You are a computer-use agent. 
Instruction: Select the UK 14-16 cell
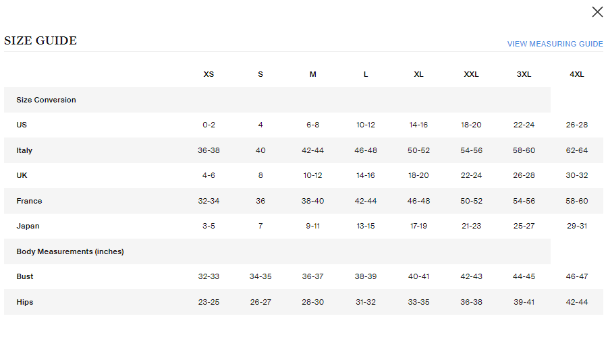366,175
